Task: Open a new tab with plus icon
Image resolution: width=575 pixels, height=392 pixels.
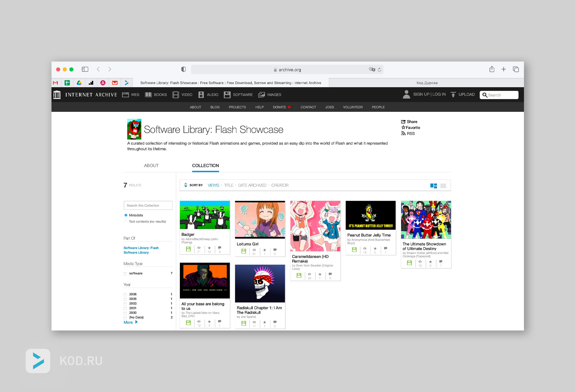Action: (x=504, y=69)
